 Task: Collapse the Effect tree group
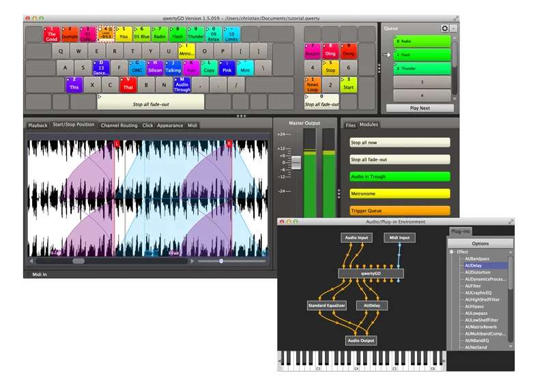(x=451, y=252)
